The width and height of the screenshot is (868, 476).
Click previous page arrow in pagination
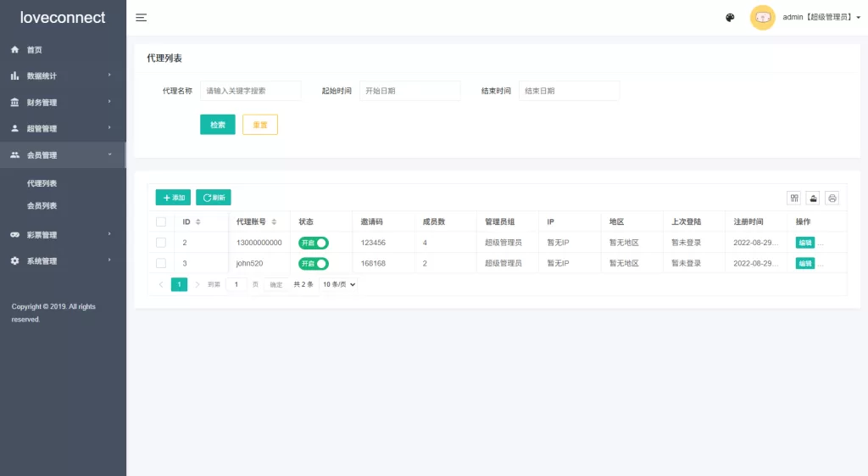click(x=161, y=284)
